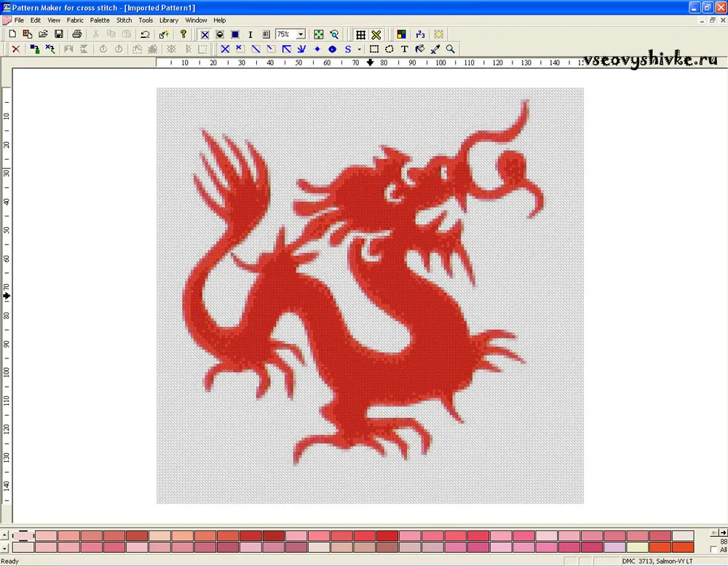Viewport: 728px width, 566px height.
Task: Advance the palette with right arrow
Action: (x=723, y=532)
